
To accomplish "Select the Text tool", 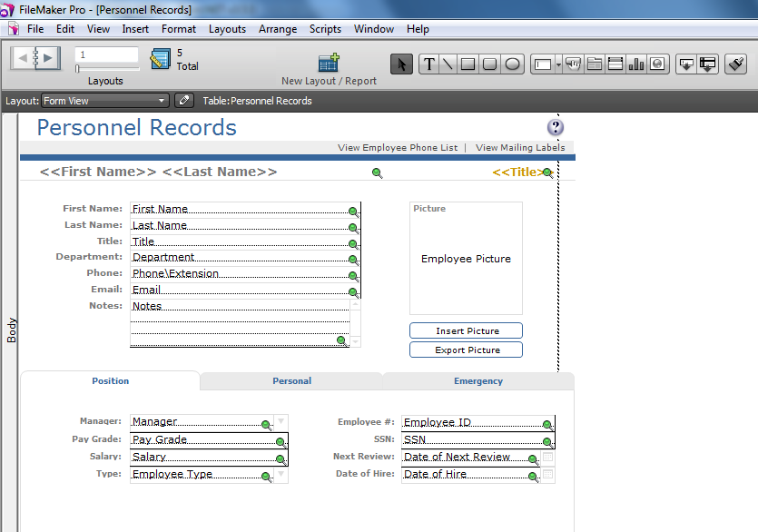I will click(428, 64).
